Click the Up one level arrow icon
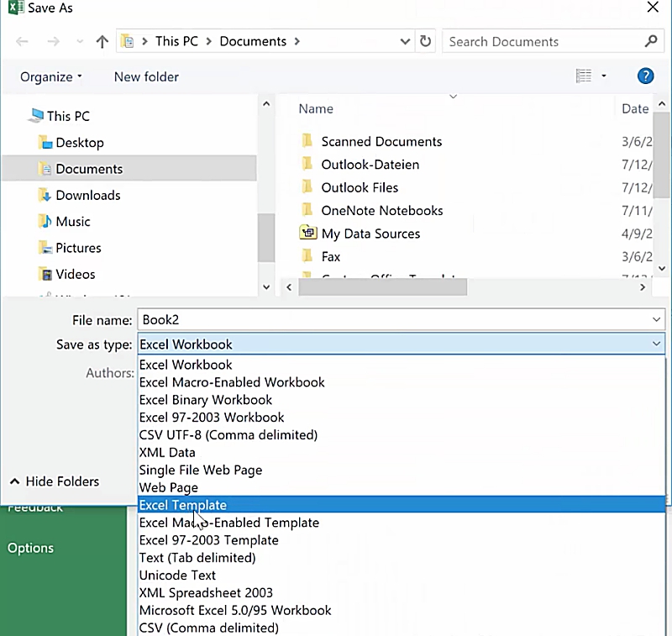 coord(102,41)
